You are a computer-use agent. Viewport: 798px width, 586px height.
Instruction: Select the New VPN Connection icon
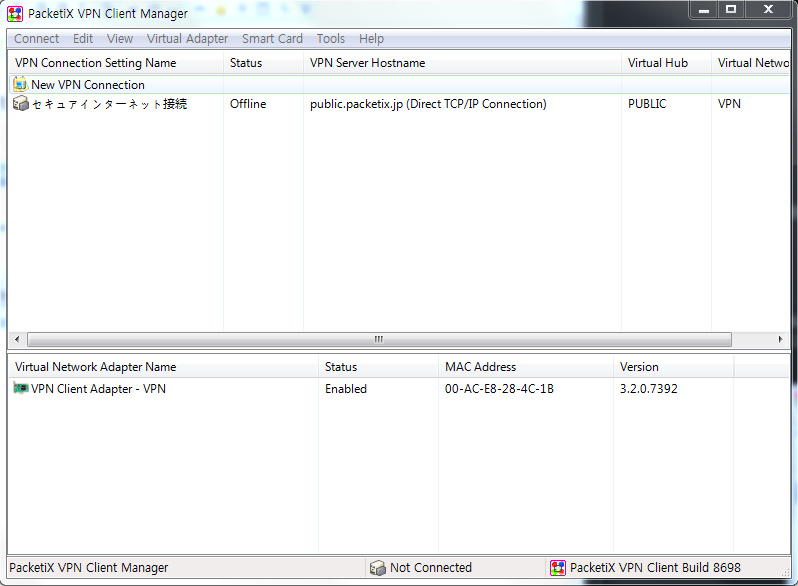tap(20, 84)
